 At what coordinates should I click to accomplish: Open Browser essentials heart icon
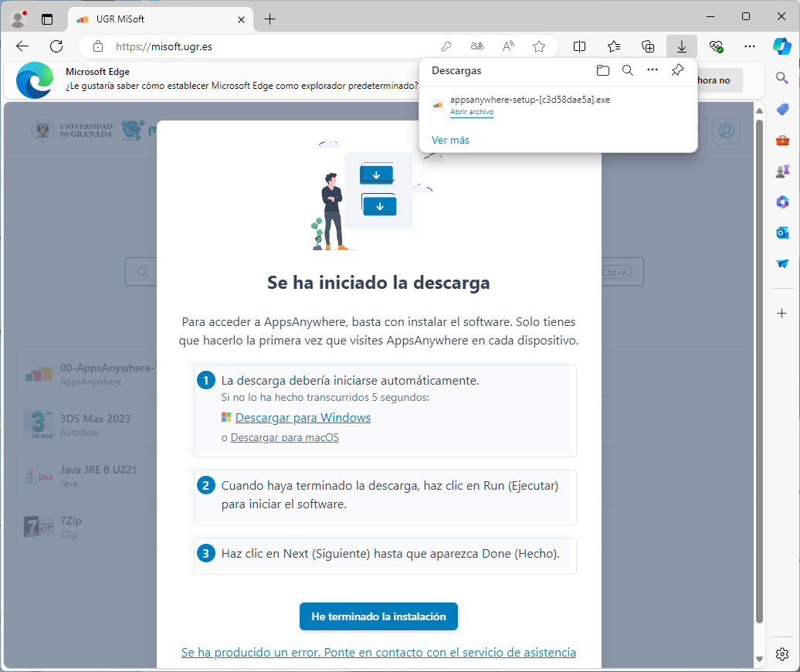(716, 46)
